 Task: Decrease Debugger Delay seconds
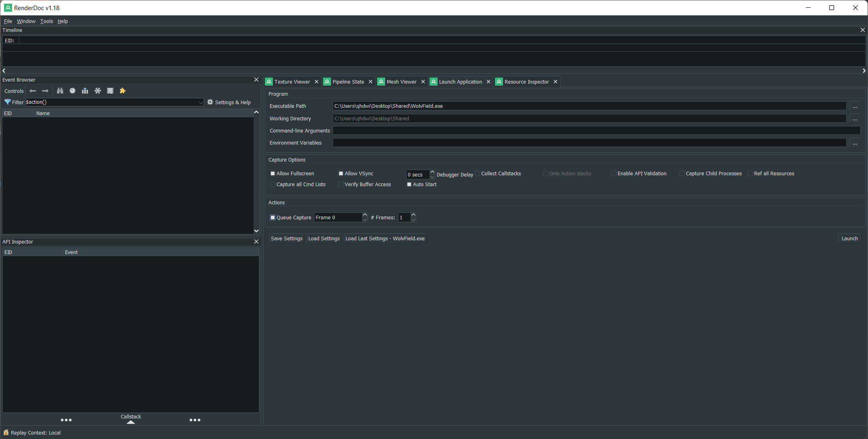(x=432, y=177)
